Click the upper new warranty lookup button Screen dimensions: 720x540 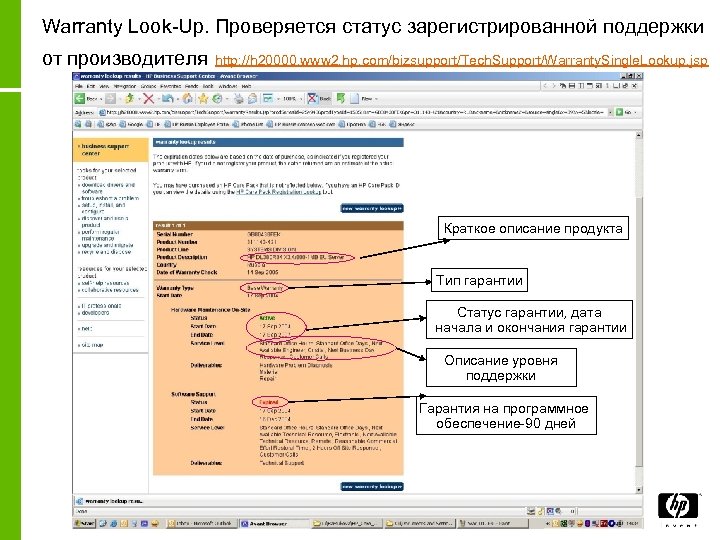tap(372, 208)
